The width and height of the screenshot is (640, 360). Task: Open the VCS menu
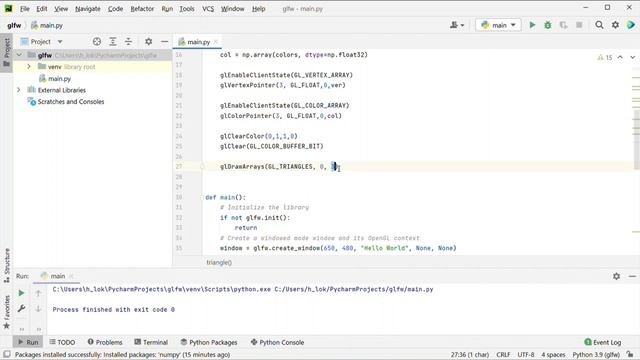pos(208,9)
